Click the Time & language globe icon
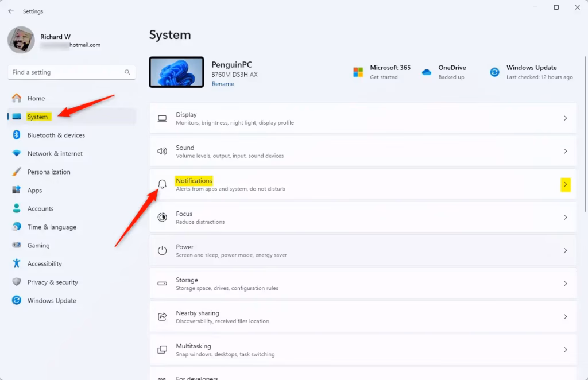The height and width of the screenshot is (380, 588). tap(17, 227)
